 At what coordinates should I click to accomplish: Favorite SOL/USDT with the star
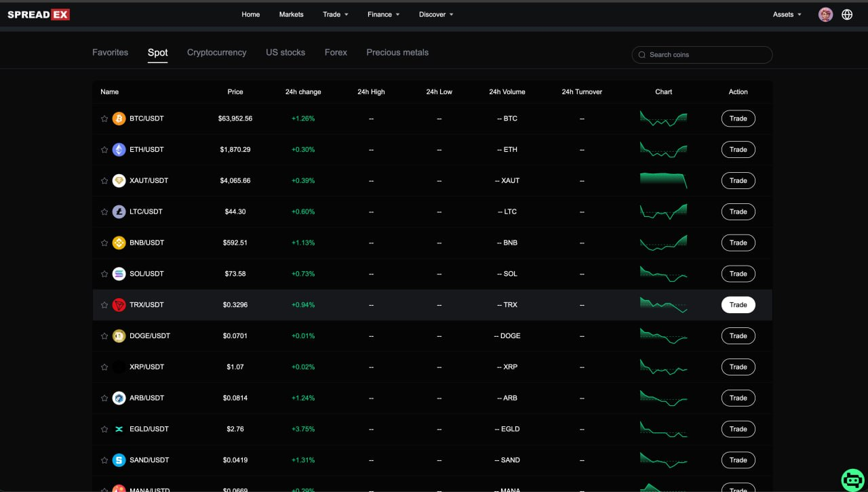pyautogui.click(x=104, y=274)
